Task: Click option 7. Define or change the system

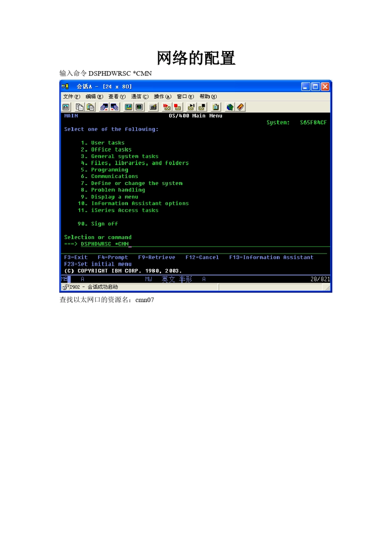Action: tap(132, 183)
